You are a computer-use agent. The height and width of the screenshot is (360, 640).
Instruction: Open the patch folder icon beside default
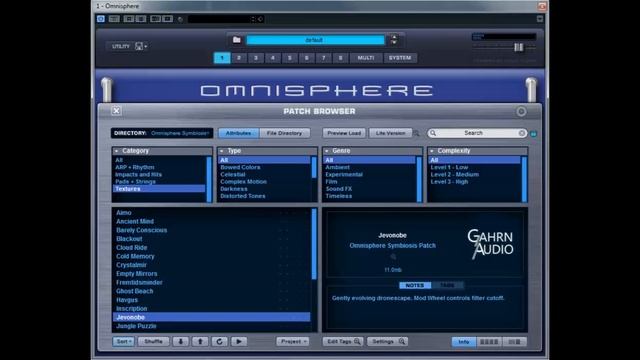[x=236, y=40]
